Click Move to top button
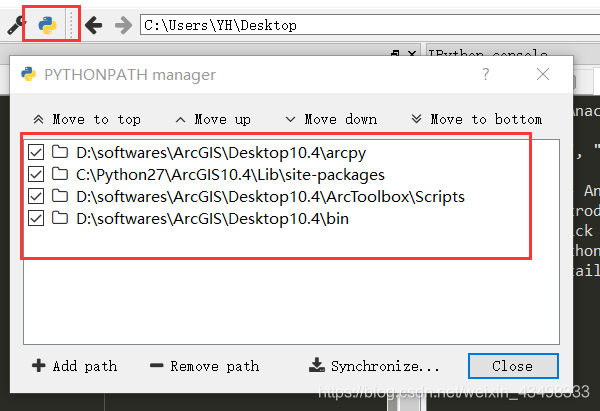Viewport: 600px width, 411px height. pyautogui.click(x=87, y=119)
